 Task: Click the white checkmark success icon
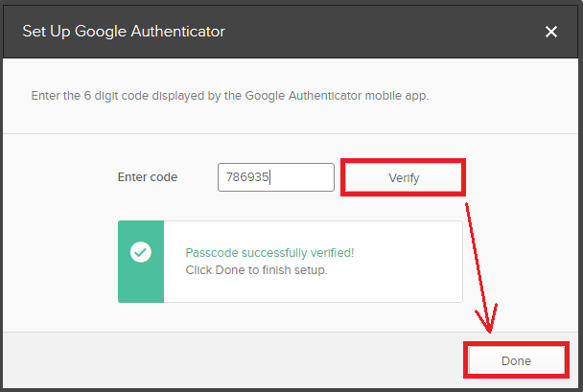pos(141,252)
